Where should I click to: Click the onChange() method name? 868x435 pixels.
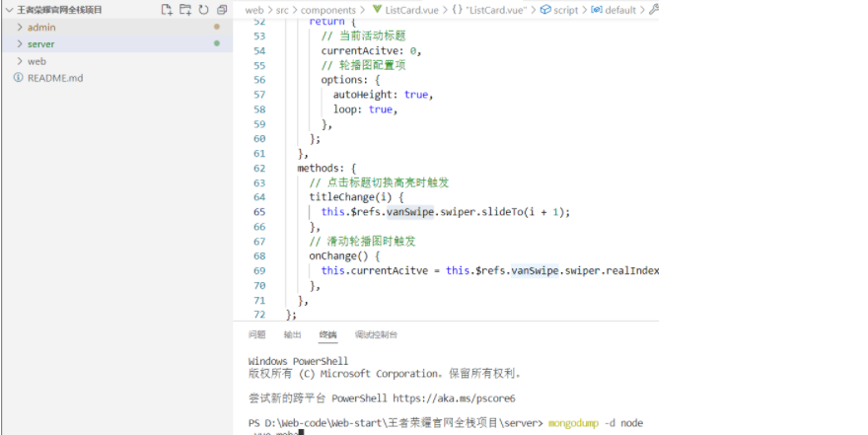click(x=338, y=255)
